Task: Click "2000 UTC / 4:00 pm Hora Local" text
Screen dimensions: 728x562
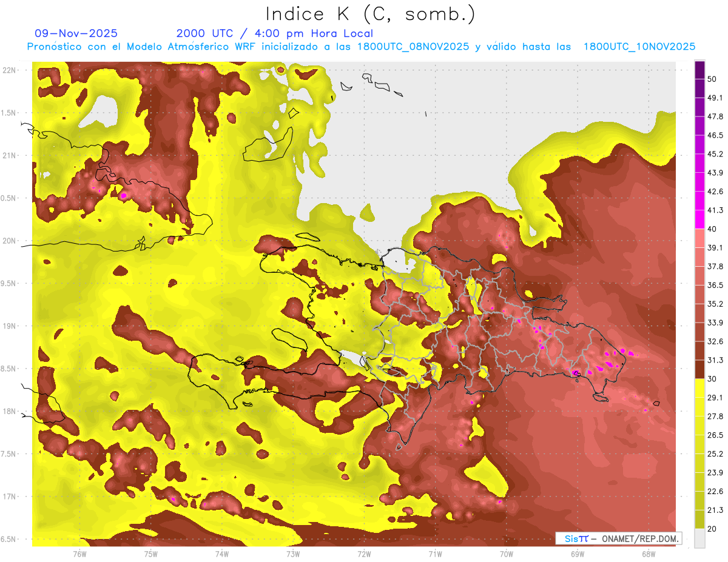Action: click(x=275, y=34)
